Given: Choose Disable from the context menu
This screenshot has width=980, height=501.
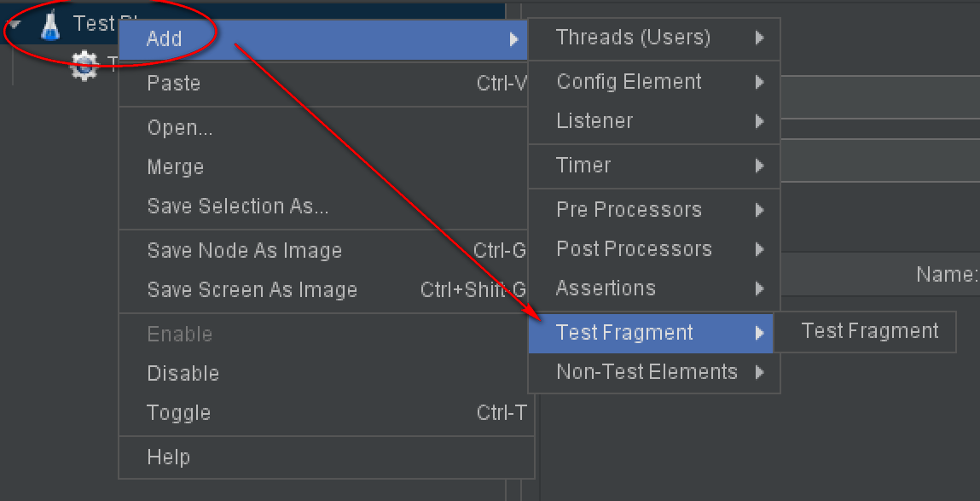Looking at the screenshot, I should pos(326,374).
